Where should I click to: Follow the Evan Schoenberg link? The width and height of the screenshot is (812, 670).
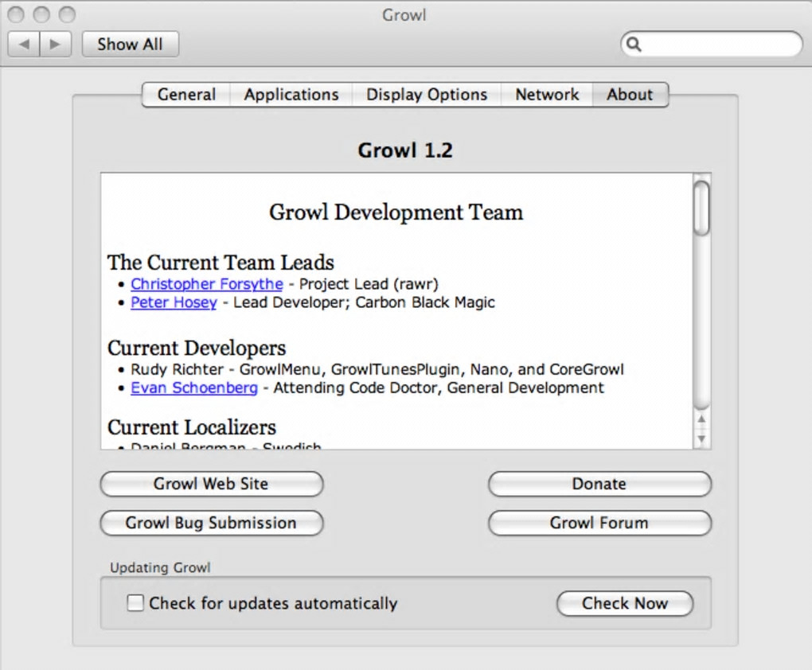click(x=194, y=388)
